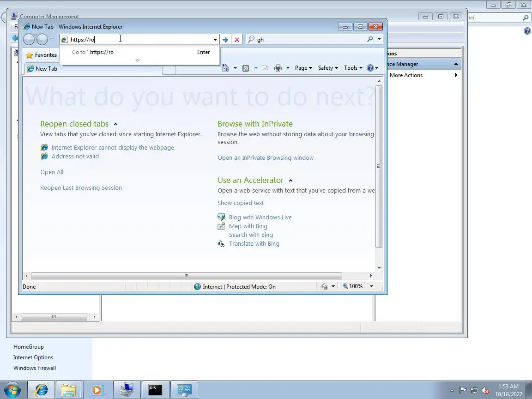Viewport: 532px width, 399px height.
Task: Select the Go to https://ro suggestion
Action: click(x=139, y=52)
